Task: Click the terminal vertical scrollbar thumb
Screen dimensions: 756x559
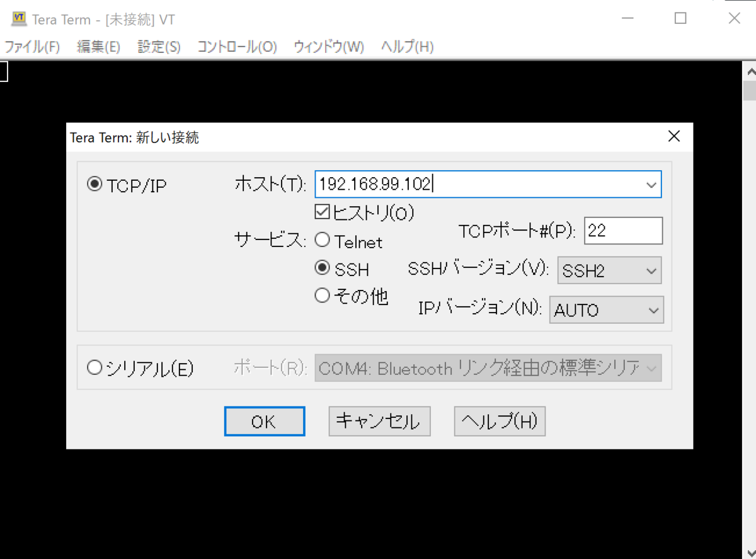Action: coord(750,90)
